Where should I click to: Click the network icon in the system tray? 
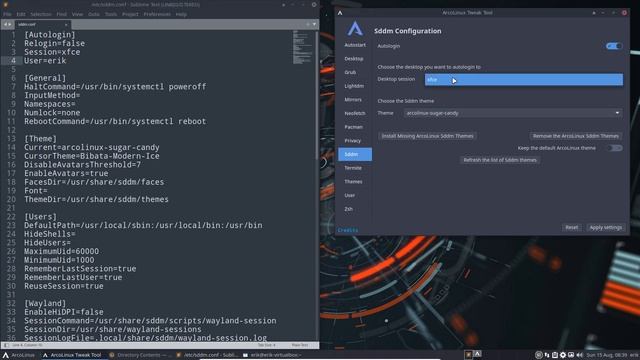click(x=547, y=355)
